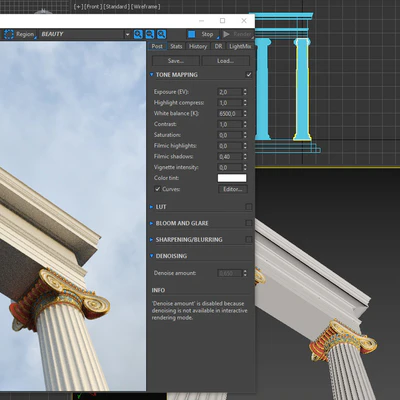The height and width of the screenshot is (400, 400).
Task: Collapse the TONE MAPPING section
Action: click(152, 75)
